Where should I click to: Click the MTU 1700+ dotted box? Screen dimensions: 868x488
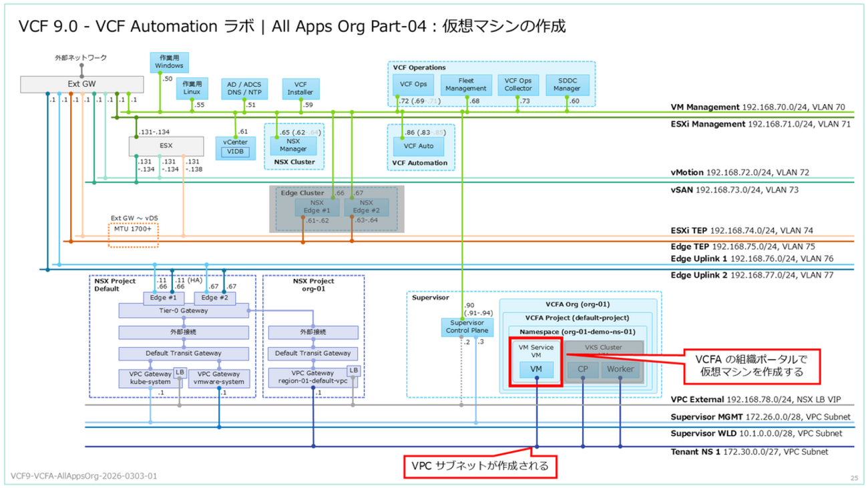point(134,236)
